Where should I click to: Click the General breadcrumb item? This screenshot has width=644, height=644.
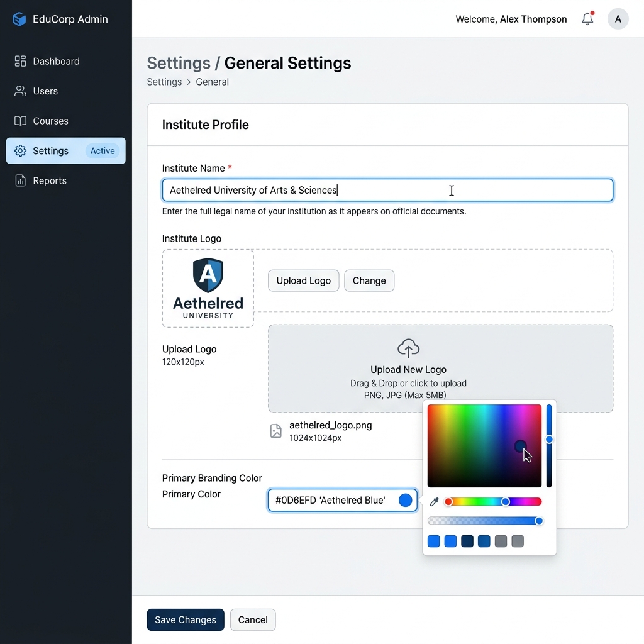[213, 82]
